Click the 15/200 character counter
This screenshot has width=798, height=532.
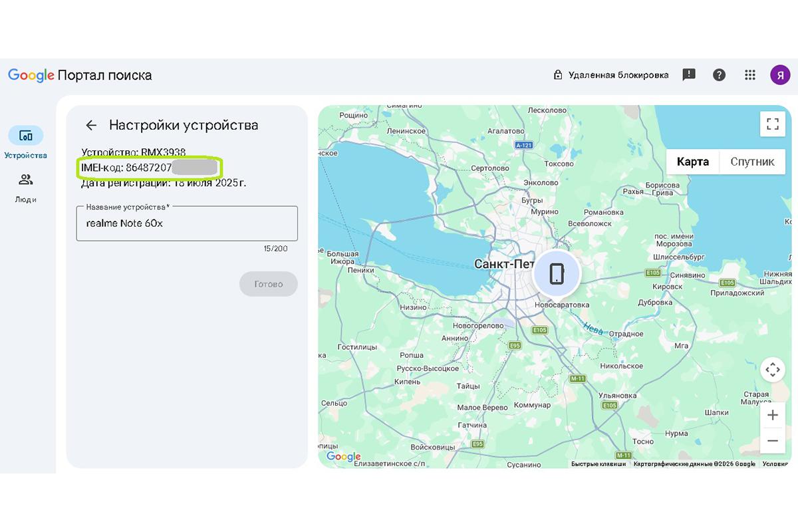tap(275, 249)
